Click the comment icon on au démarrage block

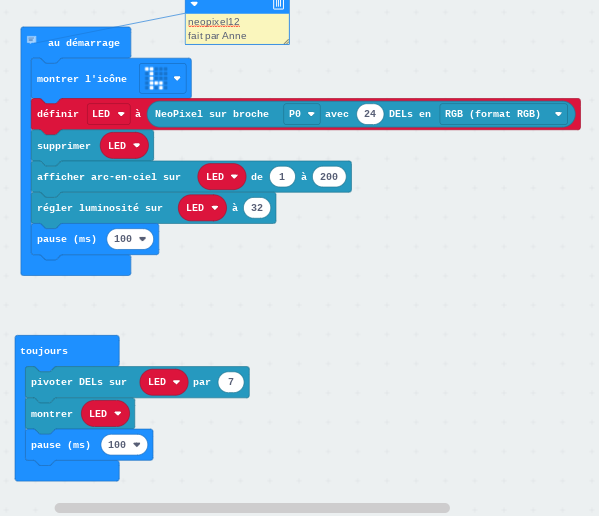click(x=31, y=40)
